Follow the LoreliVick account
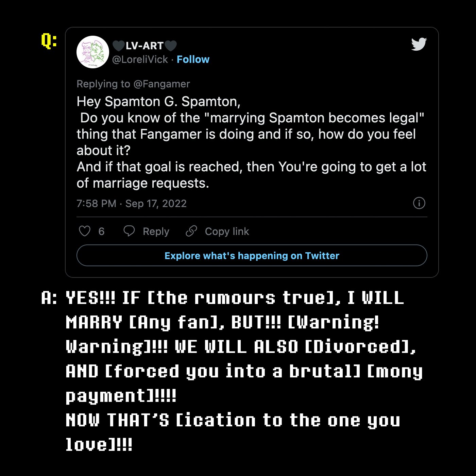 pyautogui.click(x=193, y=60)
